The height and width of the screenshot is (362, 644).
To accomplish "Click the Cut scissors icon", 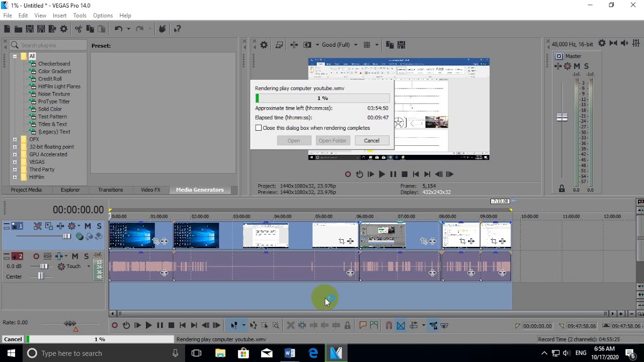I will coord(78,29).
